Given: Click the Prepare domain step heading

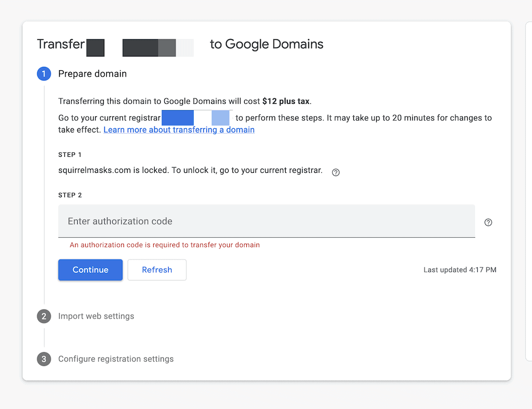Looking at the screenshot, I should pos(92,73).
